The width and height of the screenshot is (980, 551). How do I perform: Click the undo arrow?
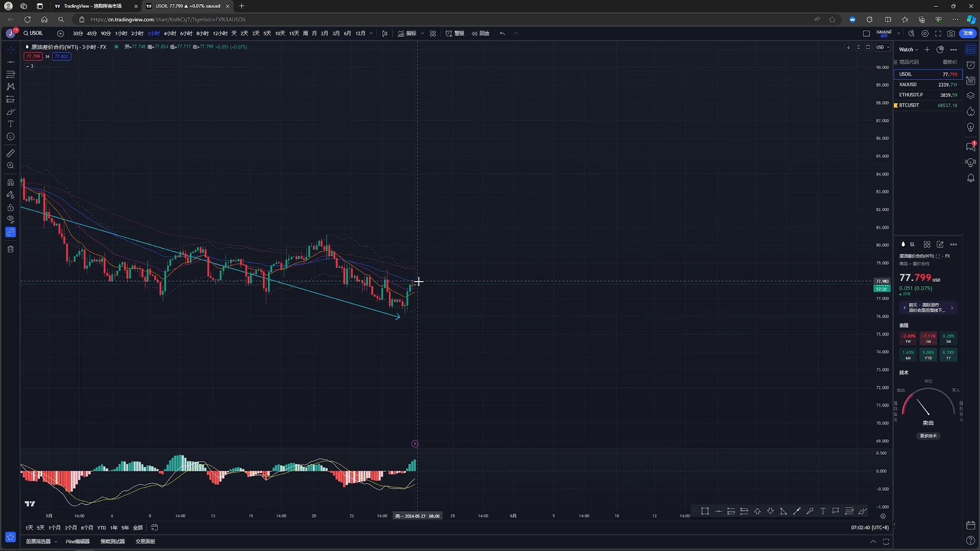502,34
